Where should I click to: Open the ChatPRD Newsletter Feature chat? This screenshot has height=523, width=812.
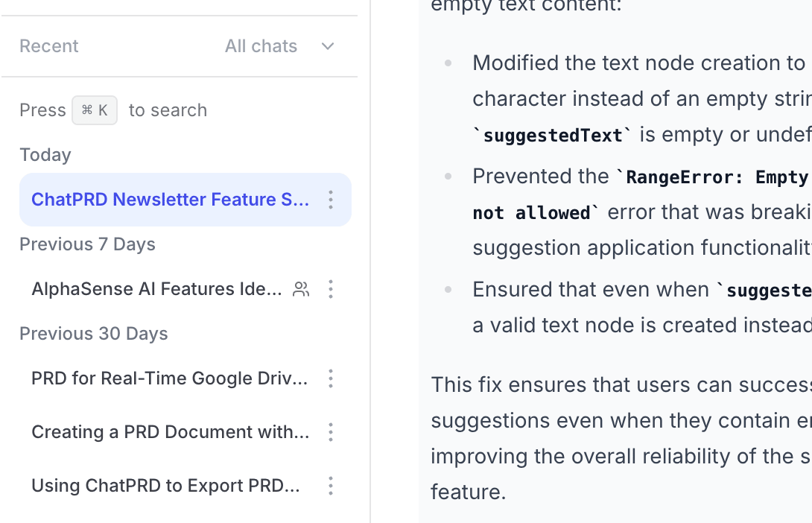[x=170, y=200]
